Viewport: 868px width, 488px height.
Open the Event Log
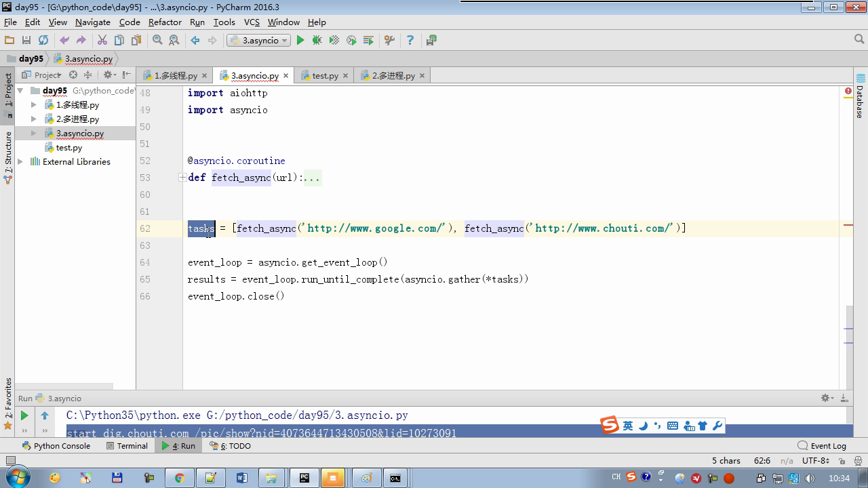(x=822, y=446)
